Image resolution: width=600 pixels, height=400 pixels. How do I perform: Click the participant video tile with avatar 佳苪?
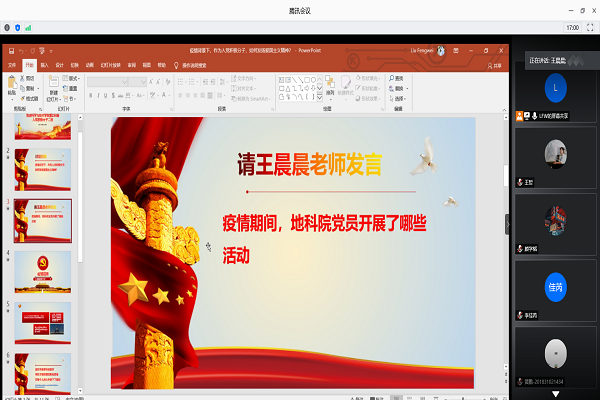(555, 284)
